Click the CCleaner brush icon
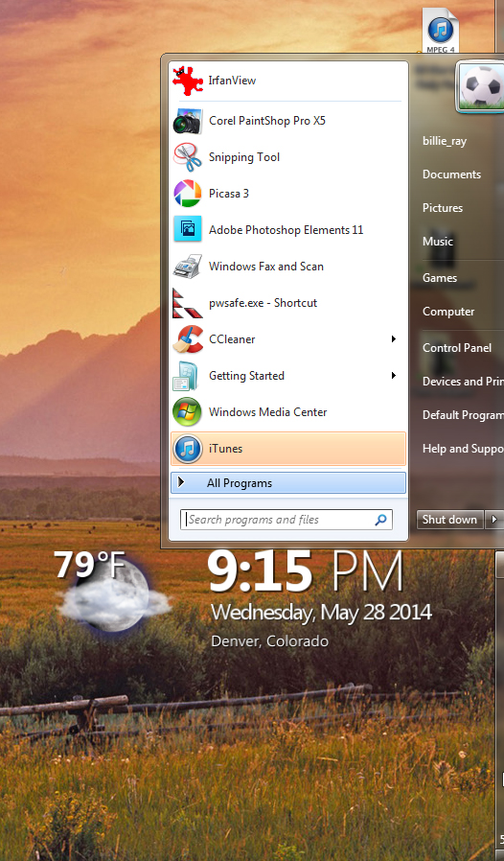Viewport: 504px width, 861px height. point(187,339)
